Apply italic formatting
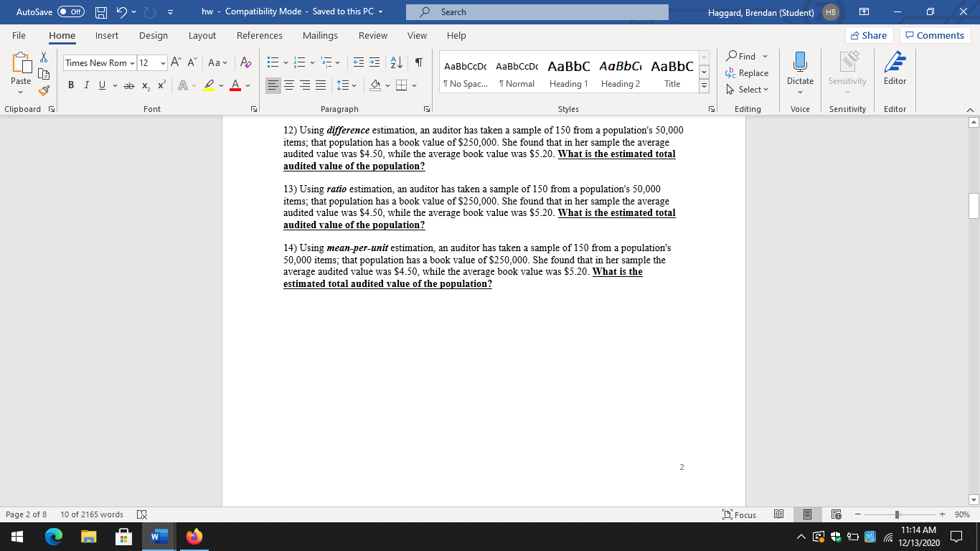The height and width of the screenshot is (551, 980). 85,85
